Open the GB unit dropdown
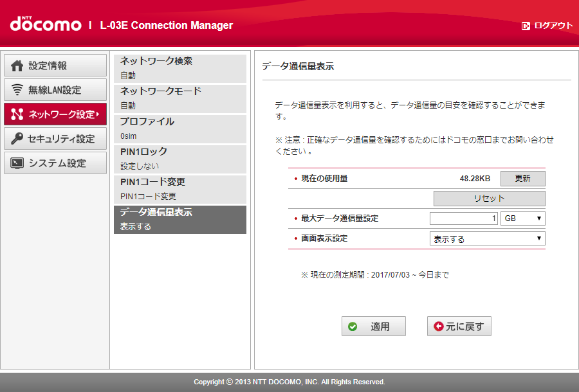 [x=522, y=218]
